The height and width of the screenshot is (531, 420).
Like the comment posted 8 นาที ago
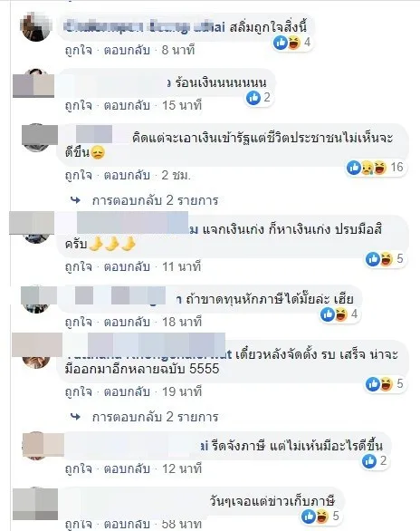point(79,51)
